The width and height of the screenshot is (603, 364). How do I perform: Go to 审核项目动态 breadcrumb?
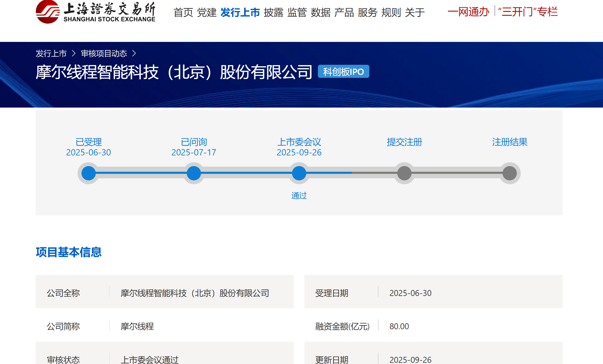[104, 53]
